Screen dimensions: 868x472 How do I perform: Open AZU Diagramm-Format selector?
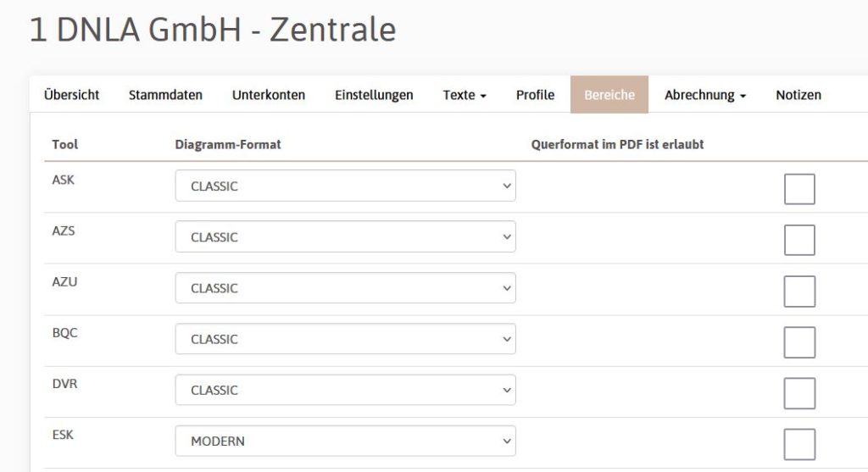pyautogui.click(x=345, y=288)
